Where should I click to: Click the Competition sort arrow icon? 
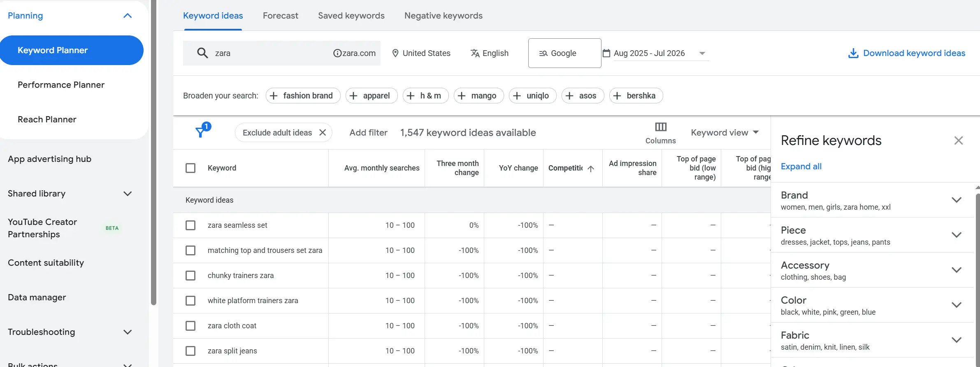(591, 168)
